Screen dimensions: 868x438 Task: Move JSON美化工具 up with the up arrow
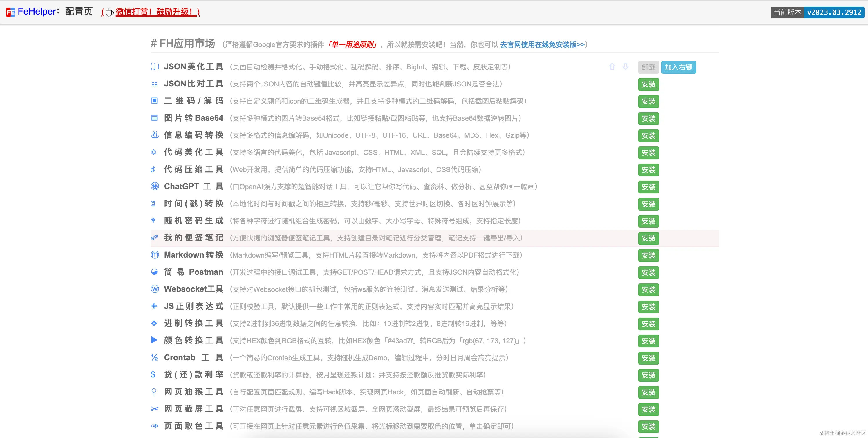[612, 67]
